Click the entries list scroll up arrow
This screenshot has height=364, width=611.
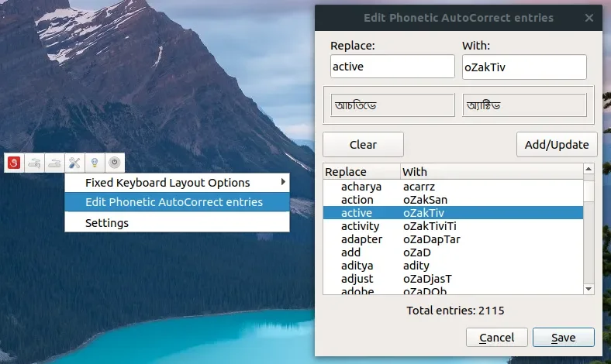[x=589, y=169]
